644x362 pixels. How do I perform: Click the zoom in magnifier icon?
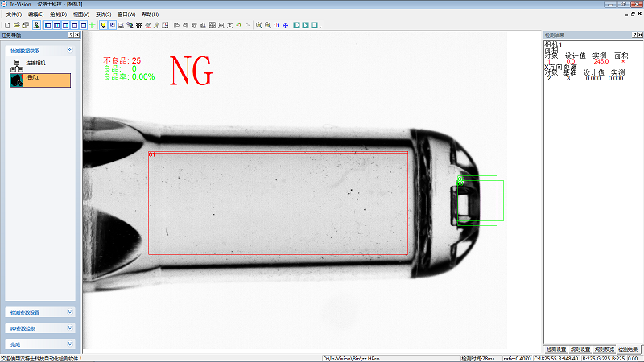click(258, 26)
